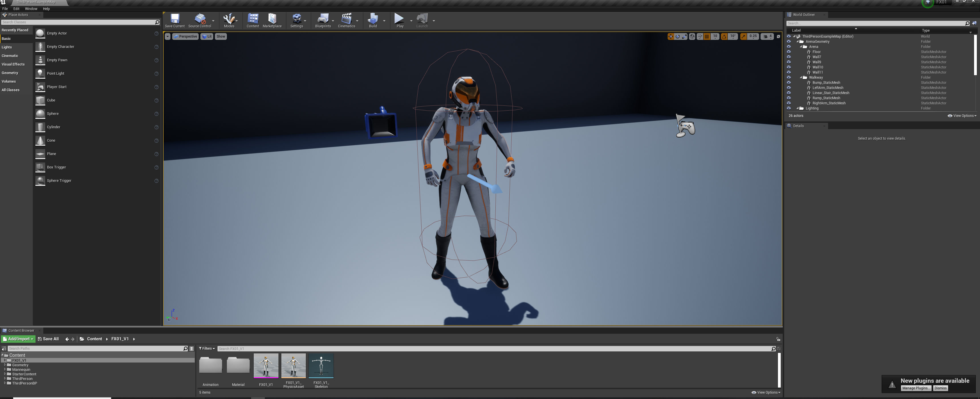
Task: Hide the Floor actor via eye icon
Action: pos(789,52)
